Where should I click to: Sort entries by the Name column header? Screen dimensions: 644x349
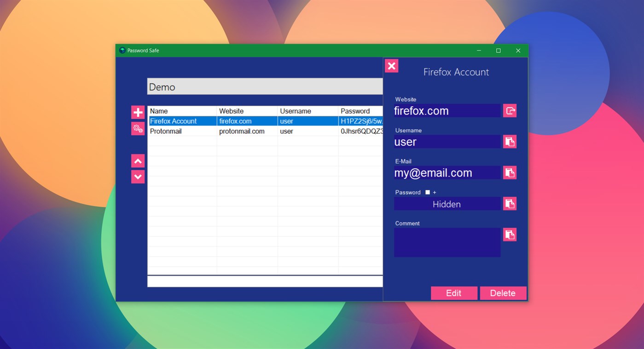point(158,111)
